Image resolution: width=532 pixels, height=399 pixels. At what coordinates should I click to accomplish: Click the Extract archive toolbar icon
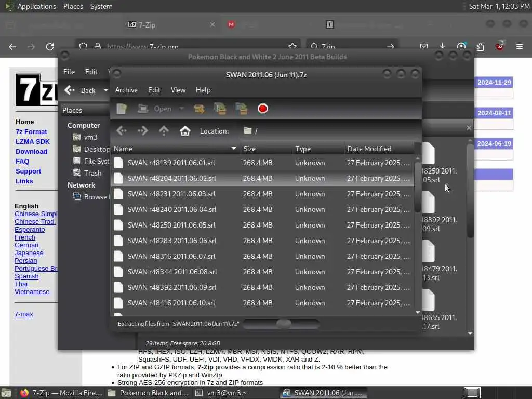[199, 109]
